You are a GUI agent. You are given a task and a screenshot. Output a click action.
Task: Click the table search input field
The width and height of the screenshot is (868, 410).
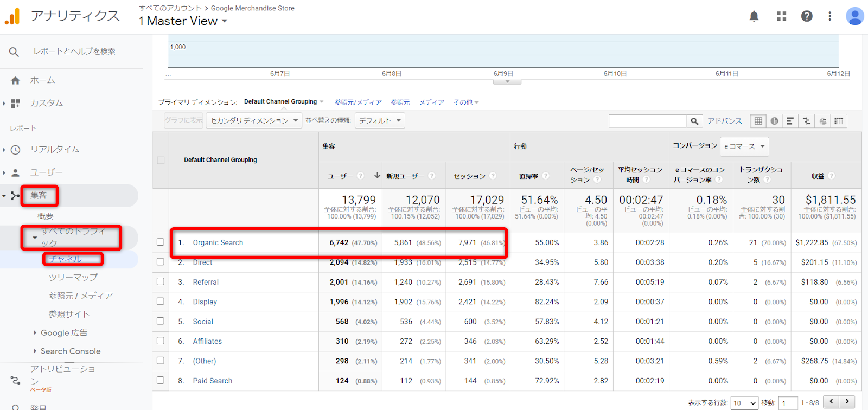(x=648, y=121)
